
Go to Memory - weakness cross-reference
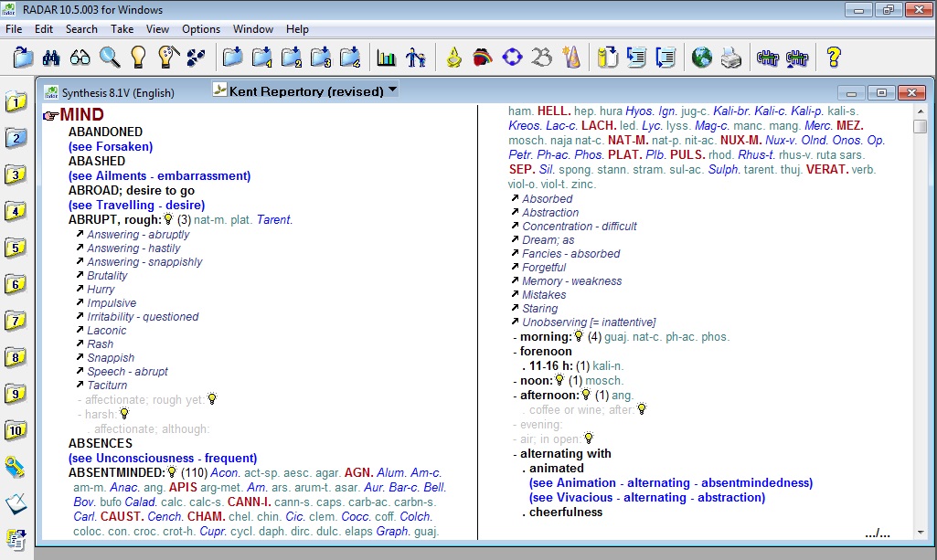coord(571,280)
